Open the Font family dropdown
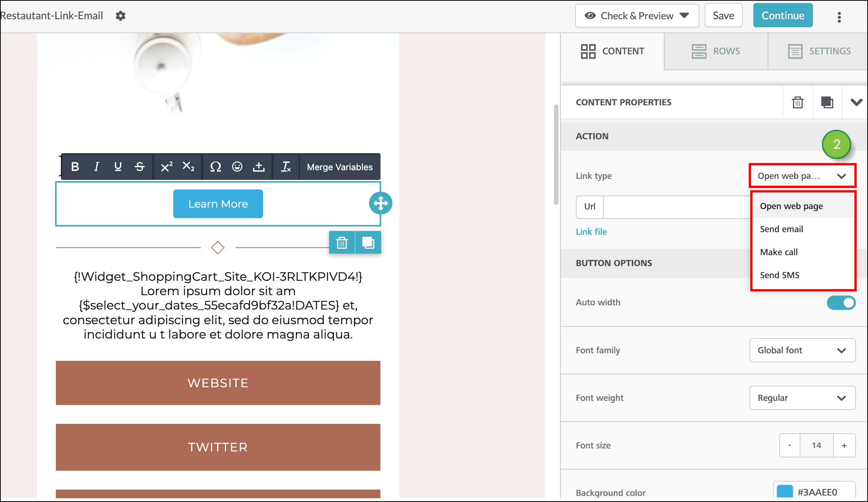Image resolution: width=868 pixels, height=502 pixels. (x=802, y=350)
